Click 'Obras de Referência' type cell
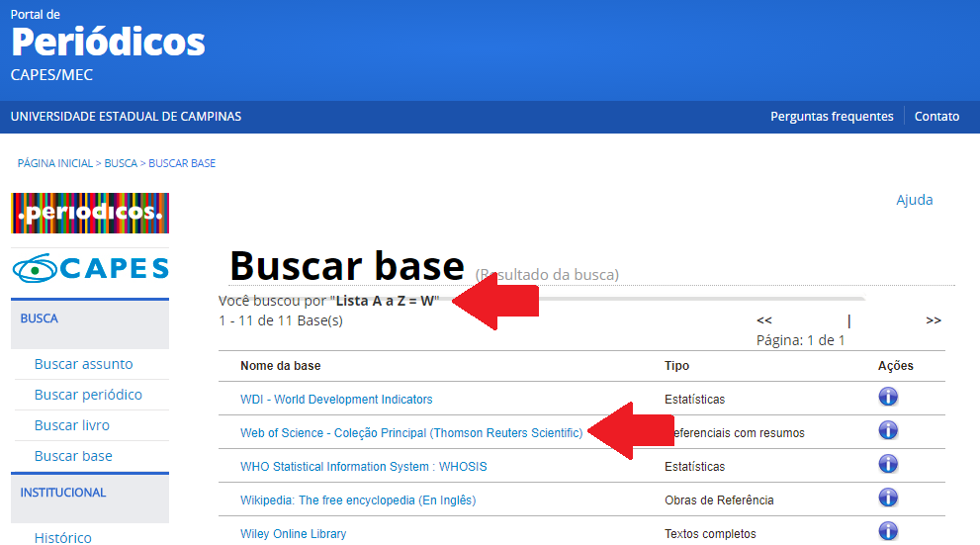The width and height of the screenshot is (980, 545). [x=719, y=500]
